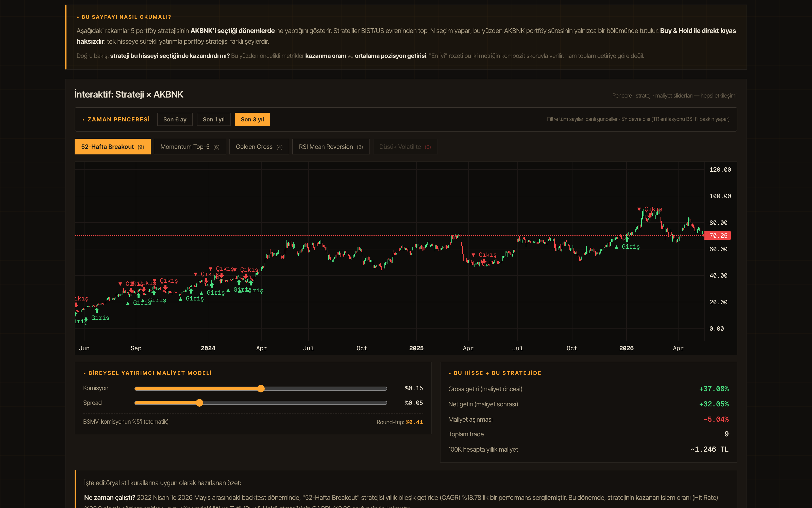Viewport: 812px width, 508px height.
Task: Click the BU SAYFAYI NASIL OKUMALI? heading
Action: point(126,17)
